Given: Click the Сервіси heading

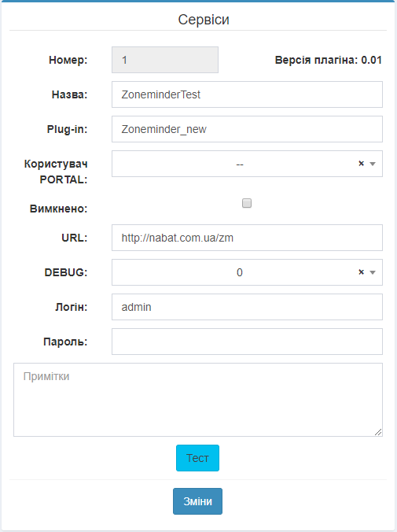Looking at the screenshot, I should [x=204, y=20].
